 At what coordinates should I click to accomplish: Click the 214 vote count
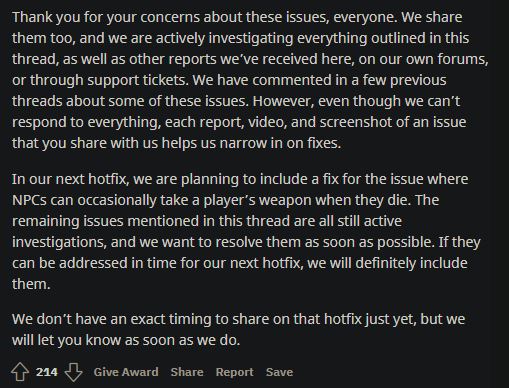47,372
